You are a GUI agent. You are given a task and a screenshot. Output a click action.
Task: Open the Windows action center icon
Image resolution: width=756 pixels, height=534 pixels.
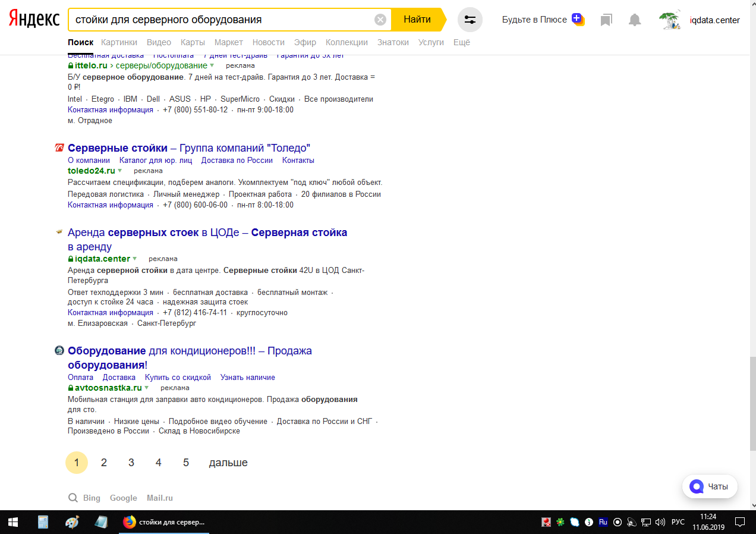(x=740, y=522)
